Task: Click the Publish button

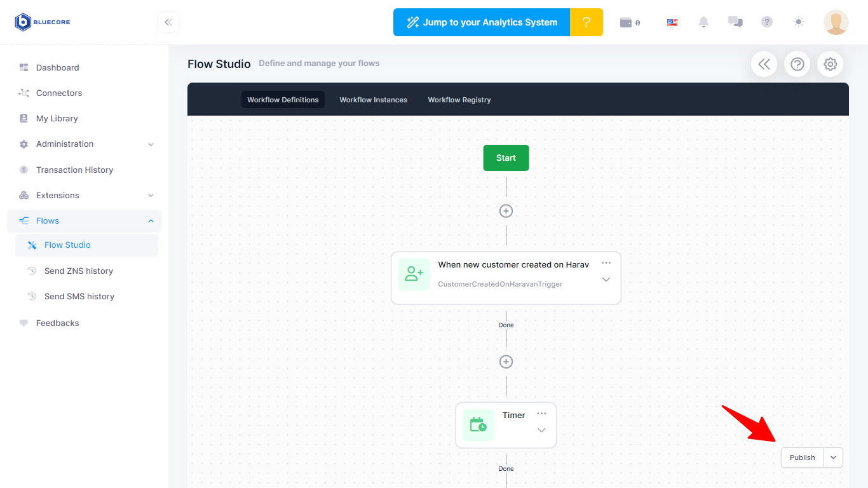Action: click(802, 457)
